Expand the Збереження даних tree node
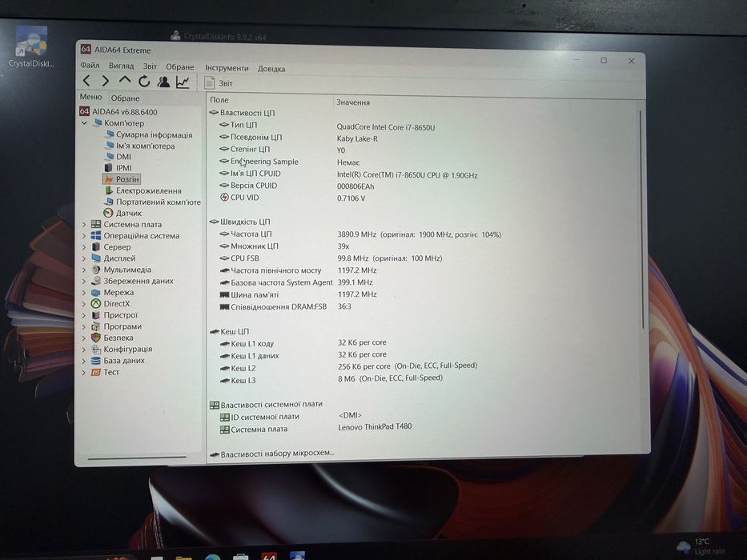The image size is (747, 560). (84, 282)
